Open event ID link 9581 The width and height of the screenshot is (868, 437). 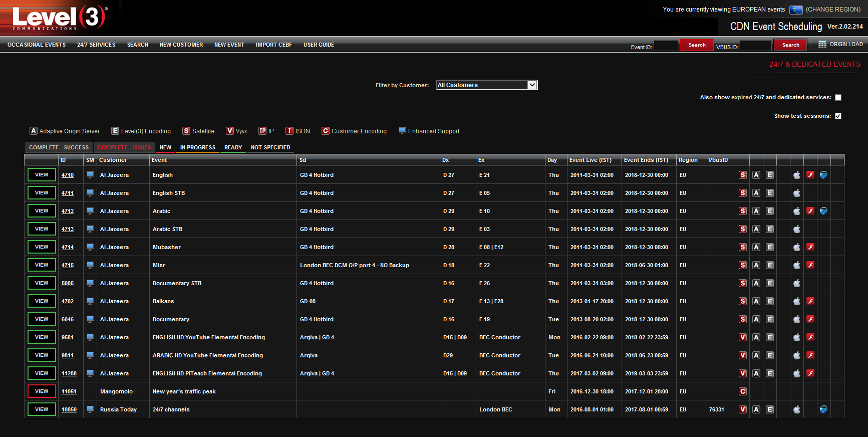click(x=68, y=337)
